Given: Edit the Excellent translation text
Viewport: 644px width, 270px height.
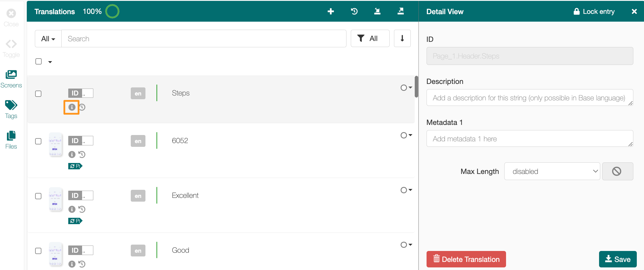Looking at the screenshot, I should [185, 196].
